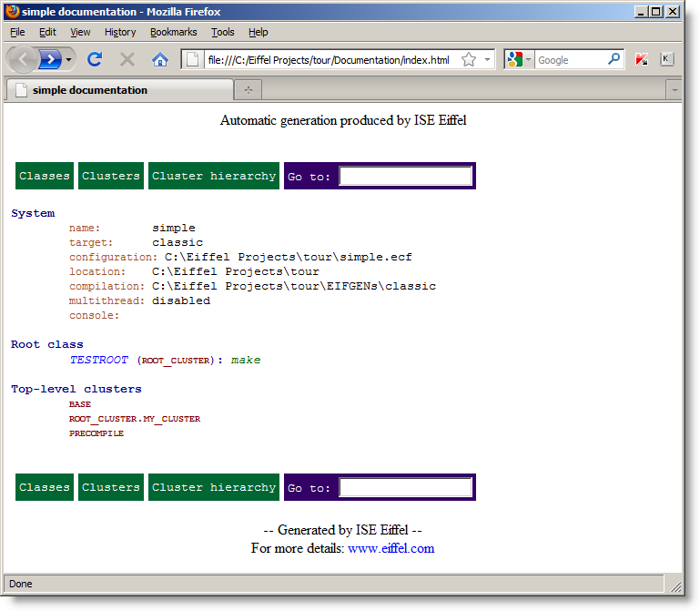This screenshot has width=700, height=611.
Task: Click the search magnifier icon
Action: tap(614, 59)
